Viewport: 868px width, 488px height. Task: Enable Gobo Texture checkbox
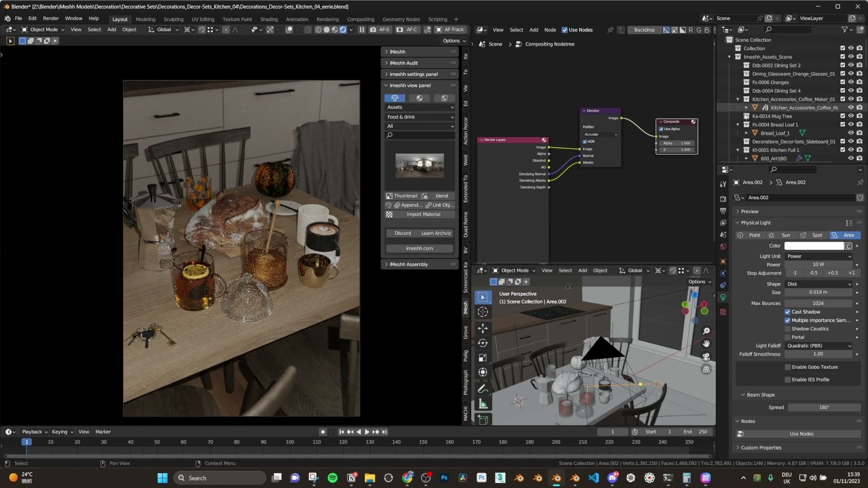click(788, 367)
